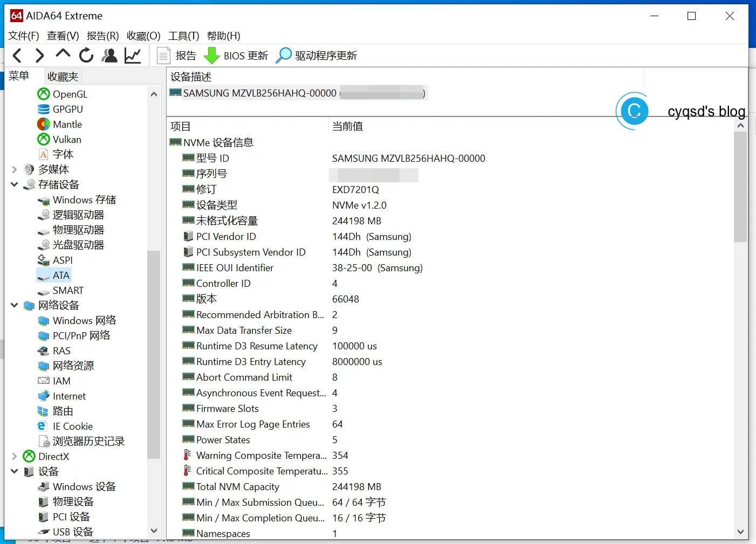Image resolution: width=756 pixels, height=544 pixels.
Task: Open the 查看(V) menu
Action: [63, 36]
